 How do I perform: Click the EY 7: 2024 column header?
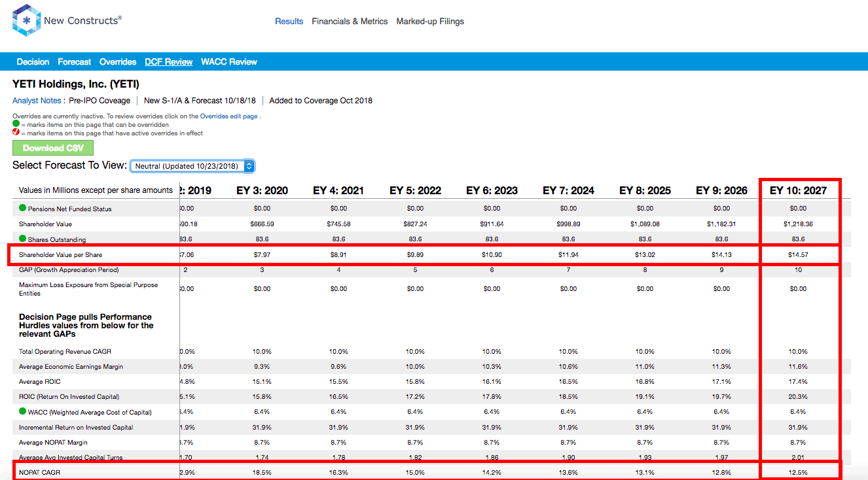click(568, 191)
